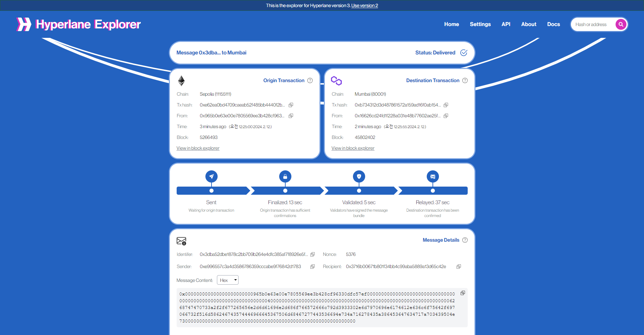Click the Validated: 5 sec label
644x335 pixels.
(x=359, y=202)
